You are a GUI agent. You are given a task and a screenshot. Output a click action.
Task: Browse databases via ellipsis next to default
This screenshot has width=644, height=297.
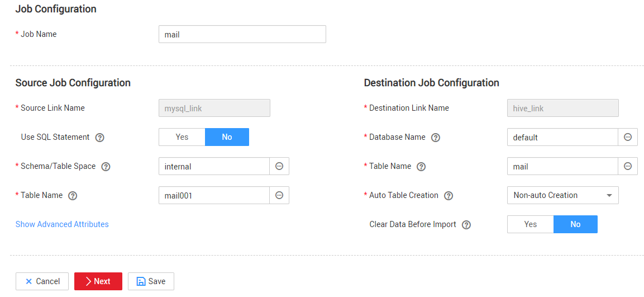628,137
